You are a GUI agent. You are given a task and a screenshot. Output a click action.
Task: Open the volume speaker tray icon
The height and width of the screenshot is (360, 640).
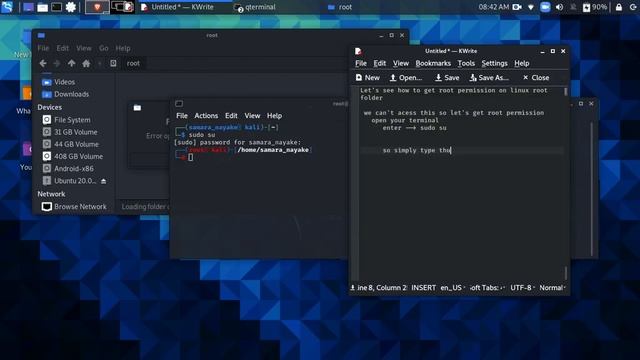coord(559,7)
